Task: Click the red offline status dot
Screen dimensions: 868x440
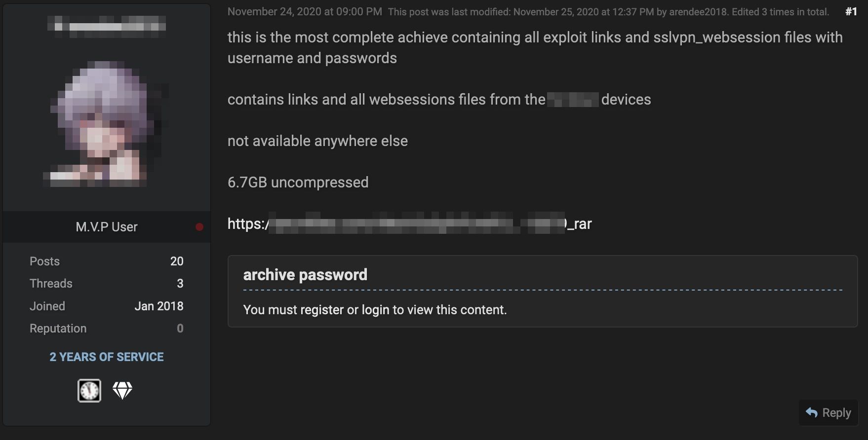Action: [x=199, y=227]
